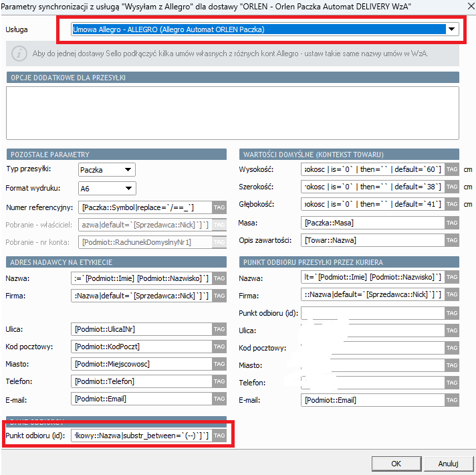Focus the Opis zawartości [Towar::Nazwa] field

[373, 240]
